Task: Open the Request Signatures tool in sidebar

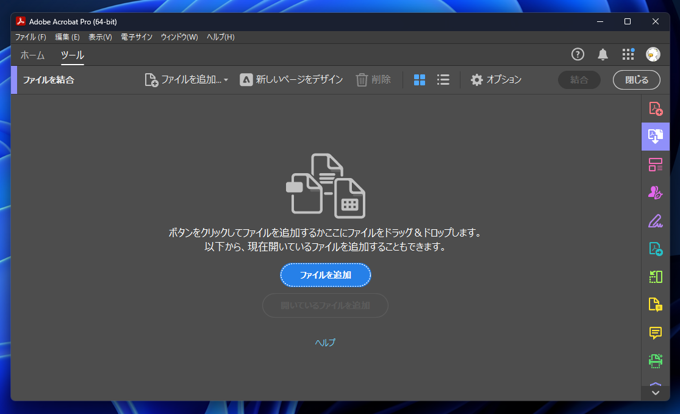Action: (x=655, y=192)
